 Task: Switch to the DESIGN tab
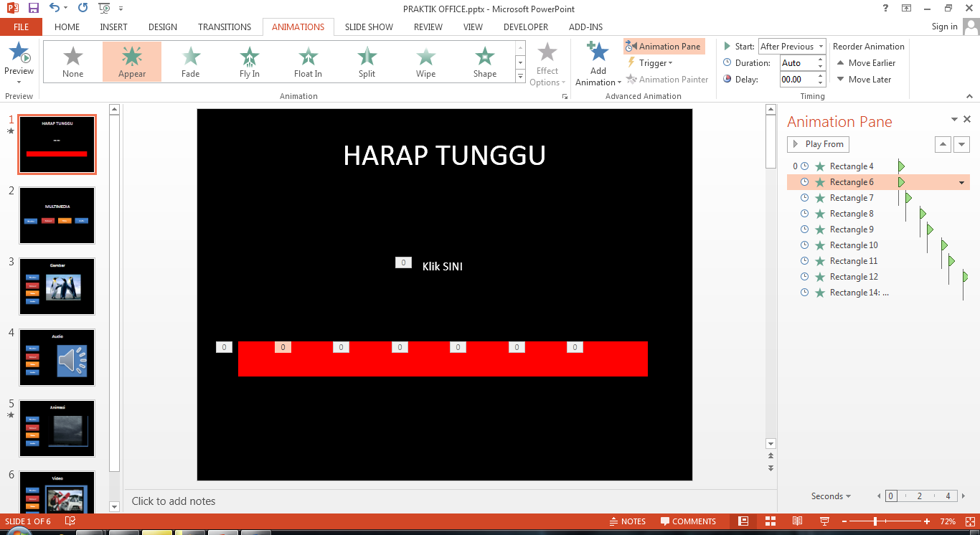(163, 27)
